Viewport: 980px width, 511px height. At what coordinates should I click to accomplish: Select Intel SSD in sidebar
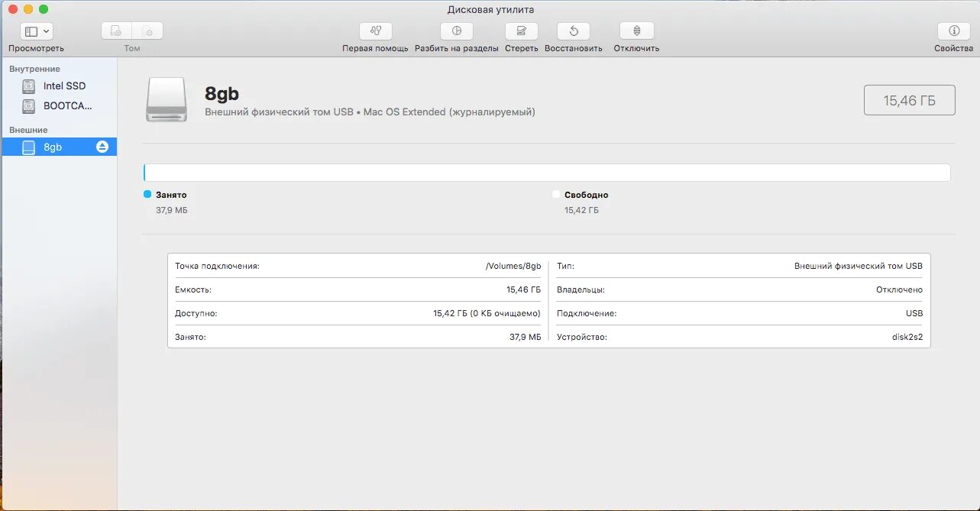click(59, 86)
